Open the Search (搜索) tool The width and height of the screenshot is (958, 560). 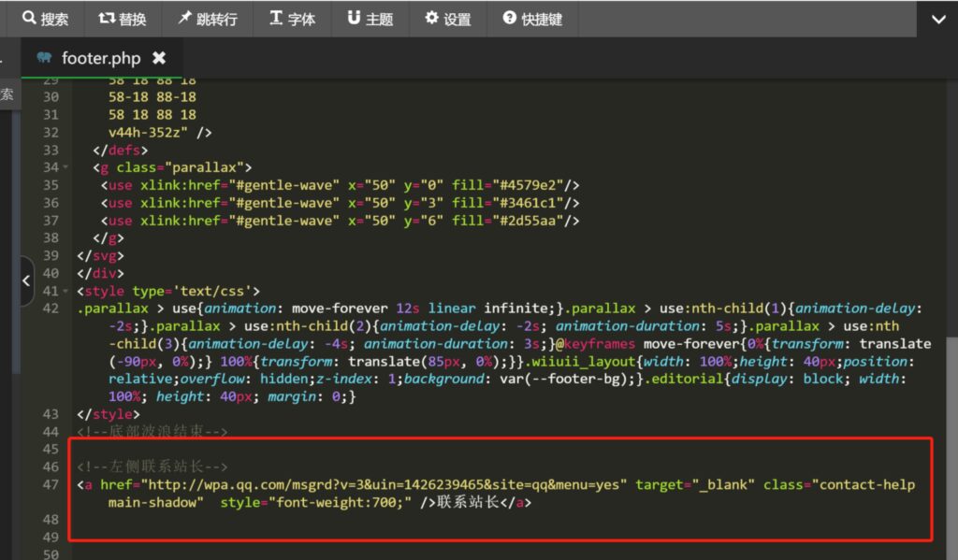[x=46, y=19]
